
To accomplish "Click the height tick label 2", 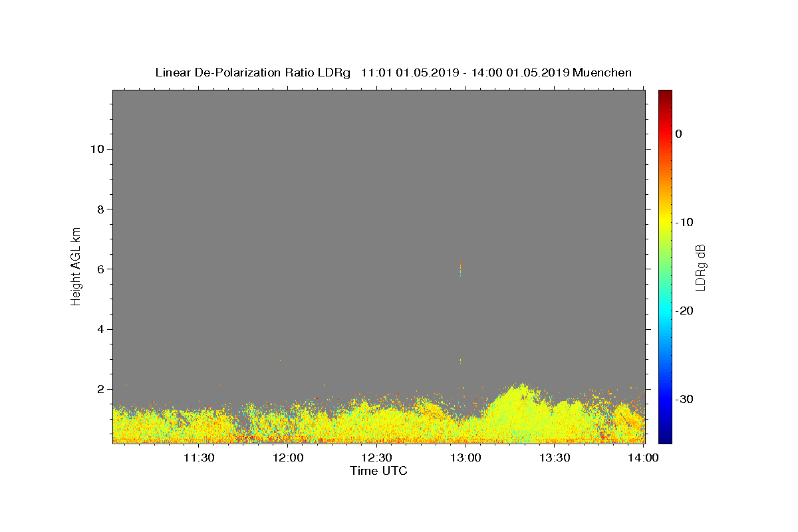I will click(99, 389).
